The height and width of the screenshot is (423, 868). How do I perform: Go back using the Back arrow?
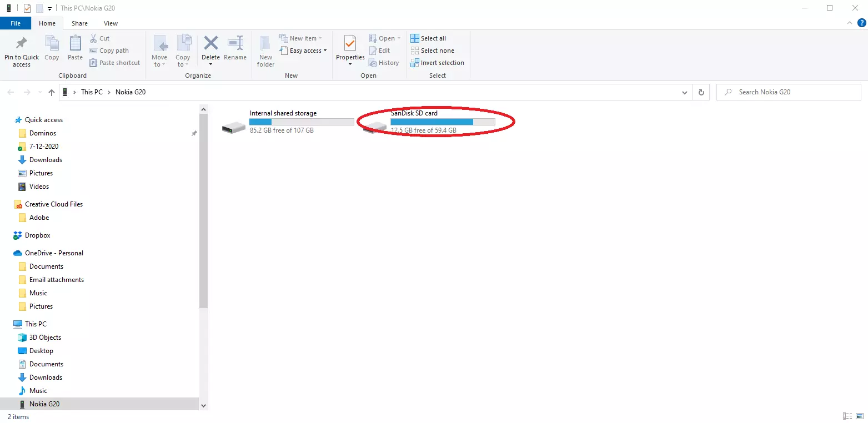pyautogui.click(x=11, y=92)
